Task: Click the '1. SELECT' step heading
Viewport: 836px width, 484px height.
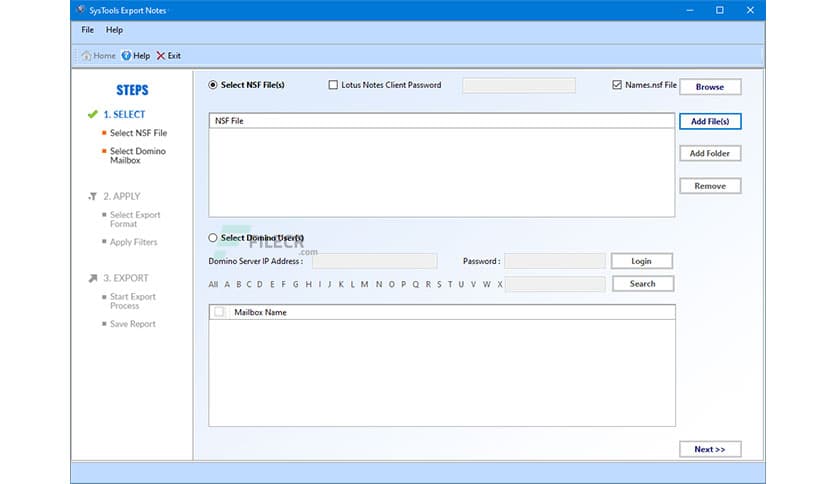Action: point(124,115)
